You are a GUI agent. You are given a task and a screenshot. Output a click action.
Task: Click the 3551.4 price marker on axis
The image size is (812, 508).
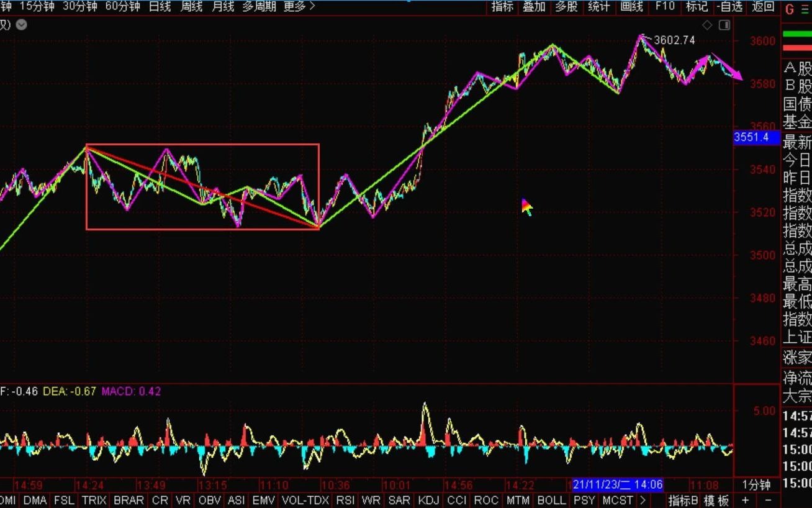click(756, 137)
